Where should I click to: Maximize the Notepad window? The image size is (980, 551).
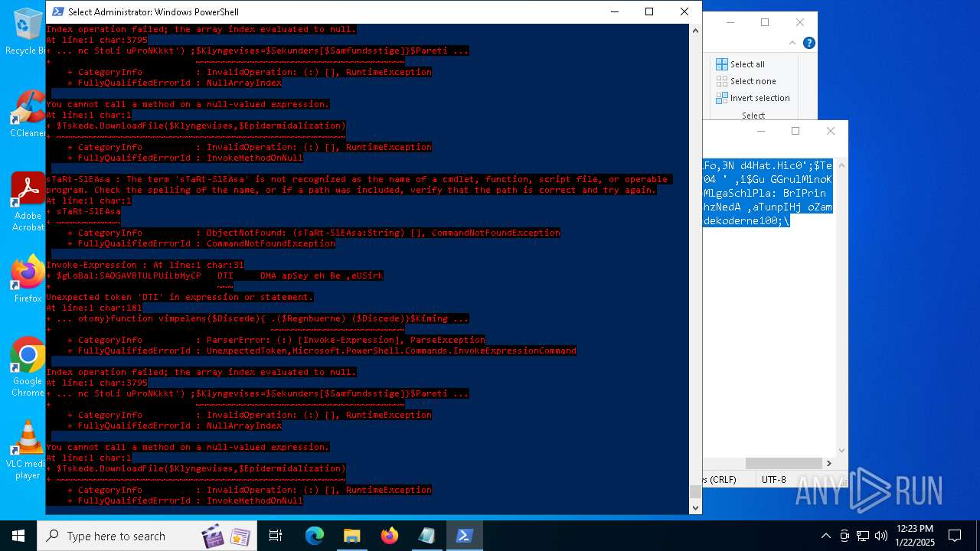click(x=795, y=131)
